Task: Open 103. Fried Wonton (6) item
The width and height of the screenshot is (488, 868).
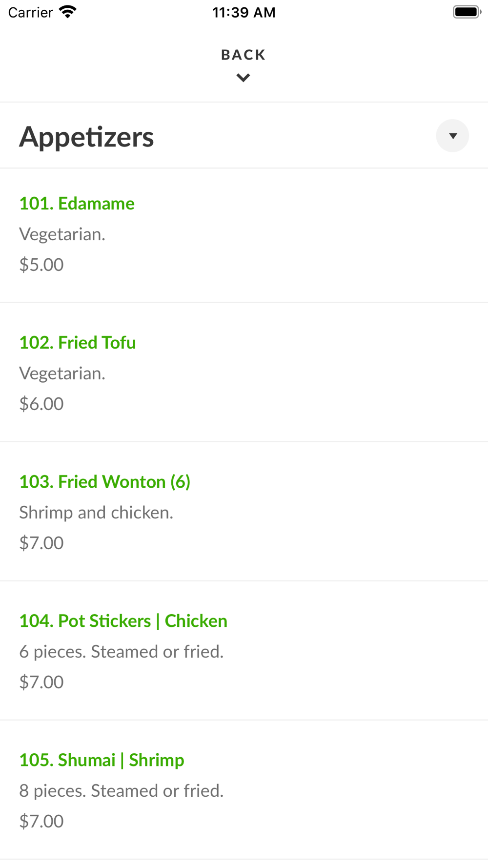Action: point(105,481)
